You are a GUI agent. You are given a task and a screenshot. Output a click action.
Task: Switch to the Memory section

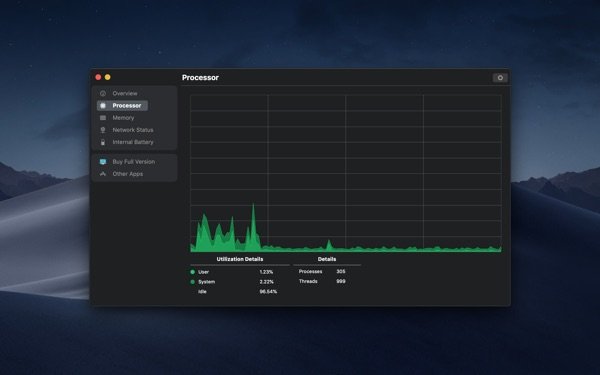pos(122,118)
